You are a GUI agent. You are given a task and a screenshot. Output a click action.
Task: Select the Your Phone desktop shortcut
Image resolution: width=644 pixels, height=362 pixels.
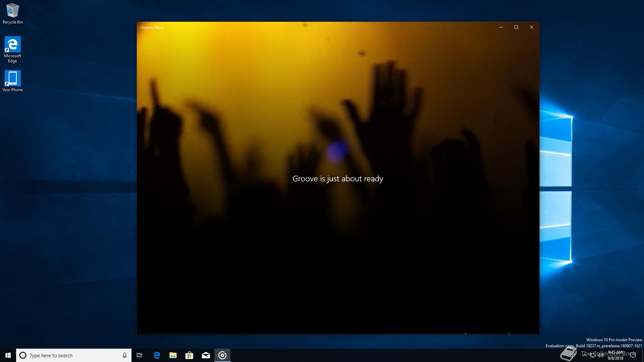12,81
